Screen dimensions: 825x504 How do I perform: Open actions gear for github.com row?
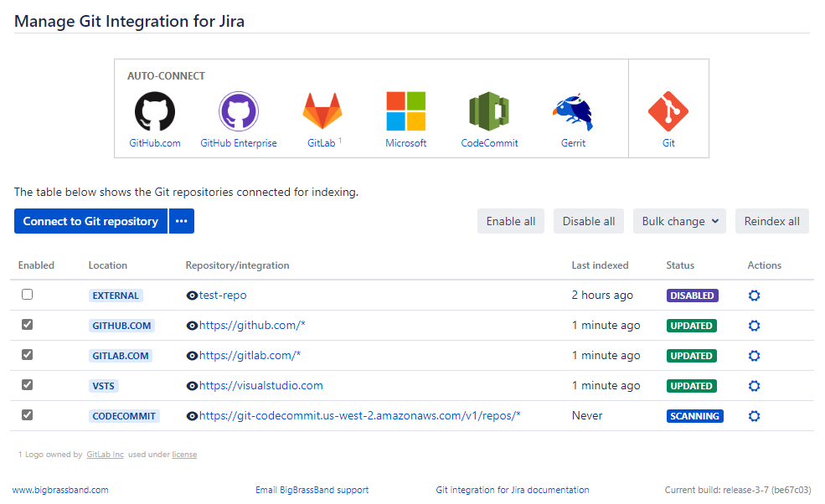[x=754, y=326]
